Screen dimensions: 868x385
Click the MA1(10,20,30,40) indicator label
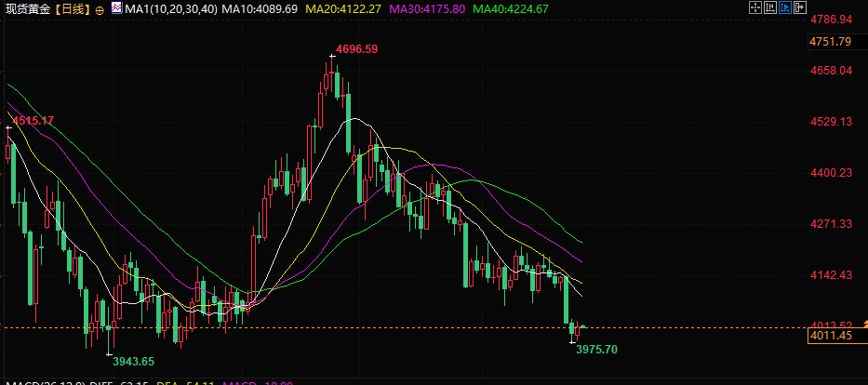171,9
